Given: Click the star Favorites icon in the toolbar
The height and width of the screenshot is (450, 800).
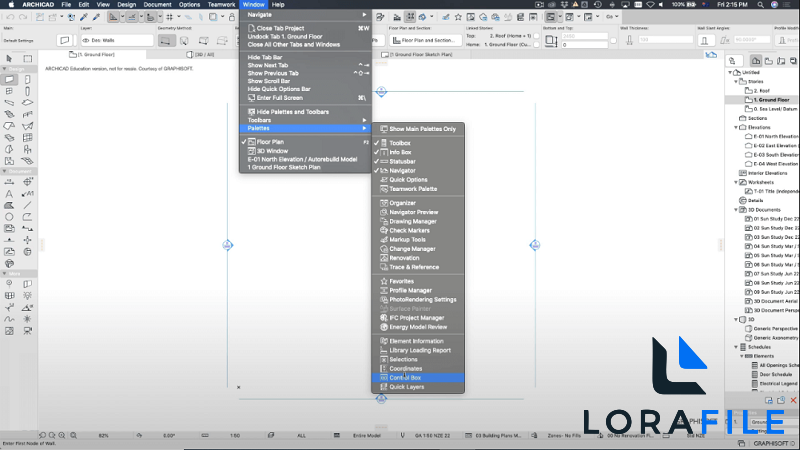Looking at the screenshot, I should click(x=458, y=17).
